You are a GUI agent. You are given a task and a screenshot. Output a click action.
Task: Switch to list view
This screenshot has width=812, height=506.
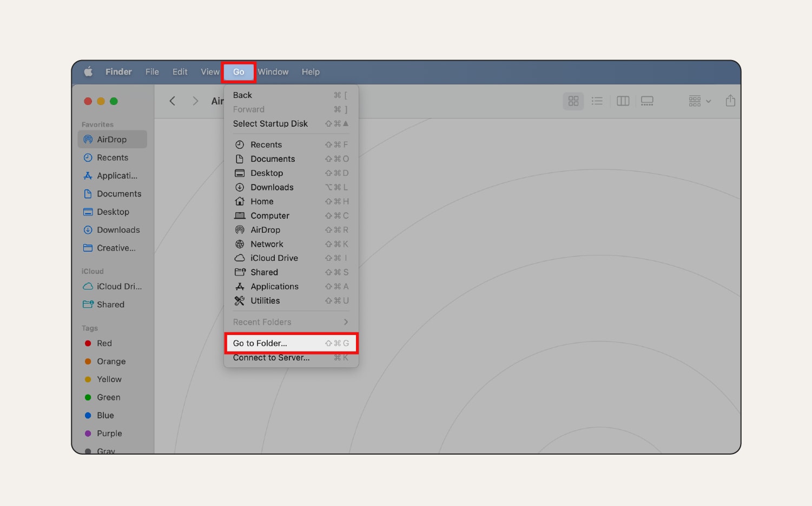[597, 101]
